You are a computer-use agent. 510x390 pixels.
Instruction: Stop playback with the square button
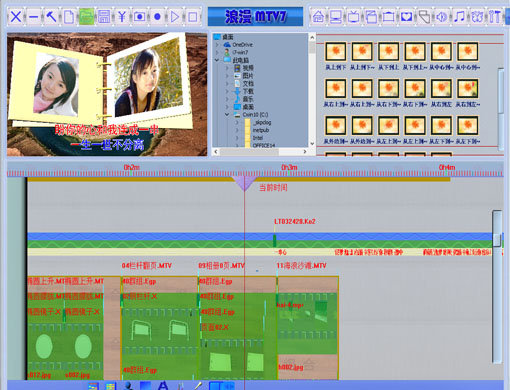[192, 16]
